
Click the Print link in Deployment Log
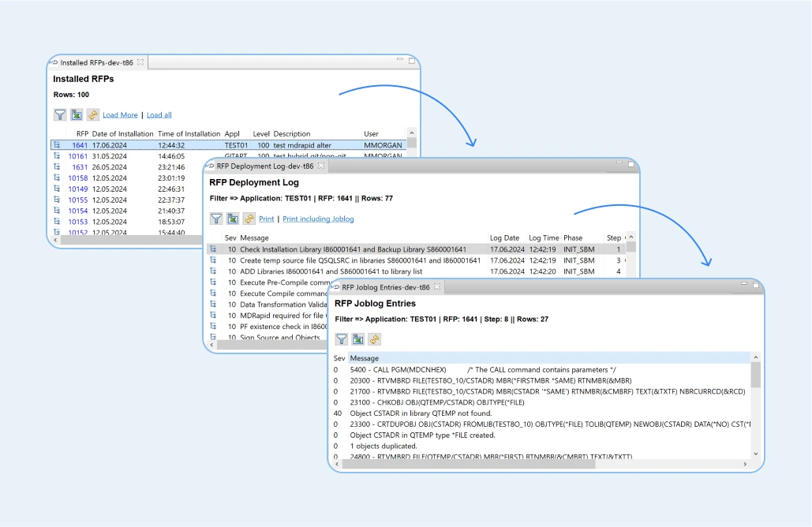pos(267,219)
